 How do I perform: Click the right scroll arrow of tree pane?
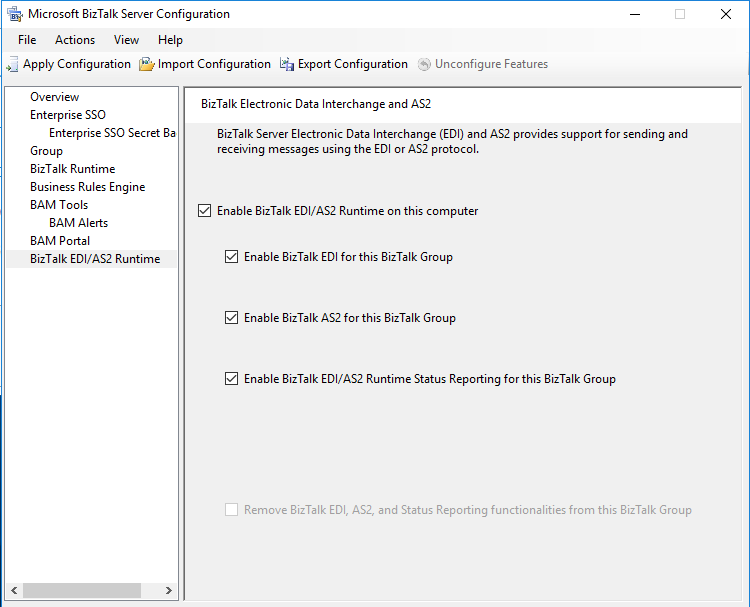pyautogui.click(x=168, y=591)
